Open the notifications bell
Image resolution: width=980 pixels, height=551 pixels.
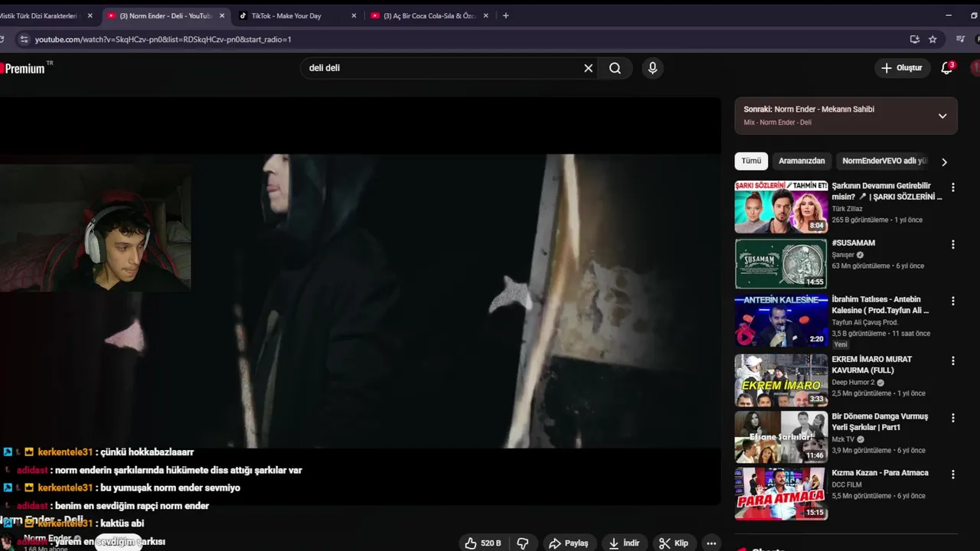[x=947, y=68]
